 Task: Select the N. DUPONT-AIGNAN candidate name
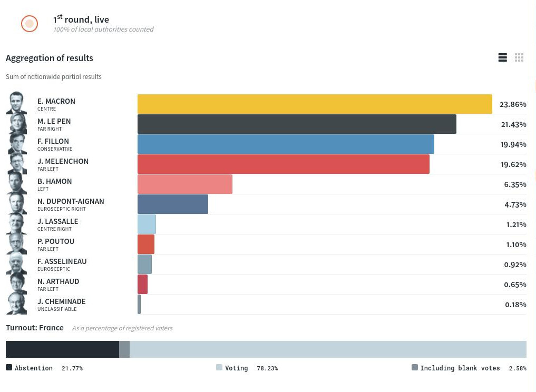pos(71,201)
